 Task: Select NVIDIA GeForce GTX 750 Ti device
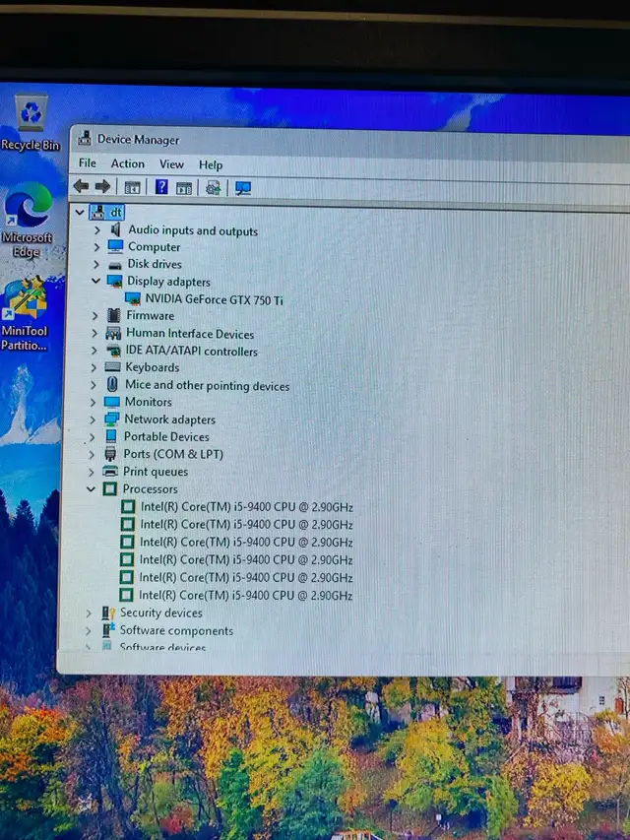click(214, 299)
